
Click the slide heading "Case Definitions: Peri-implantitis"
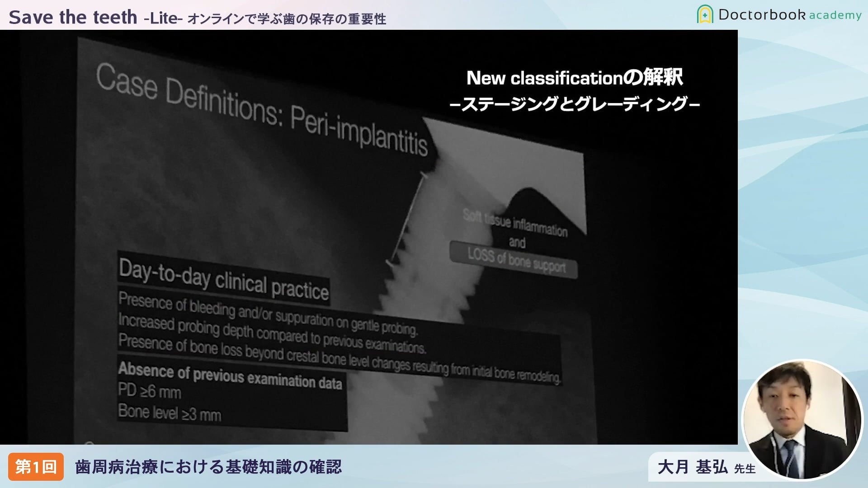coord(262,110)
